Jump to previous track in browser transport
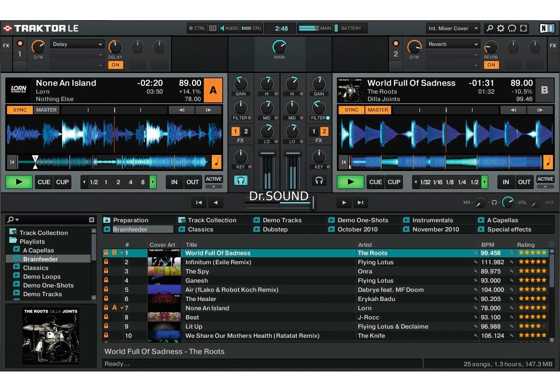The height and width of the screenshot is (392, 560). coord(199,203)
